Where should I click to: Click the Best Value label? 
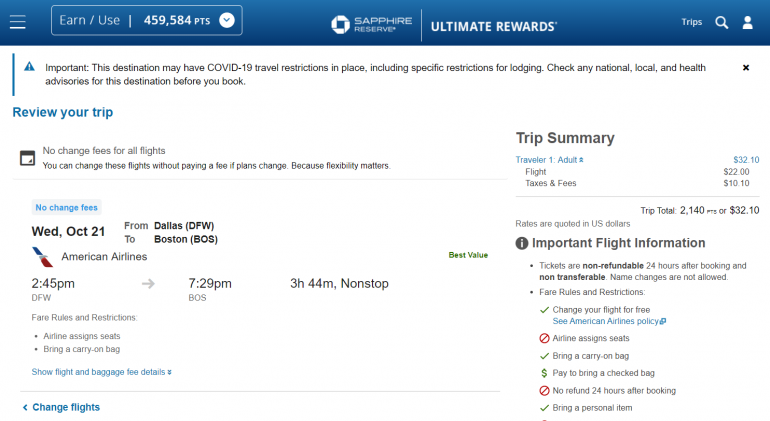pos(468,255)
